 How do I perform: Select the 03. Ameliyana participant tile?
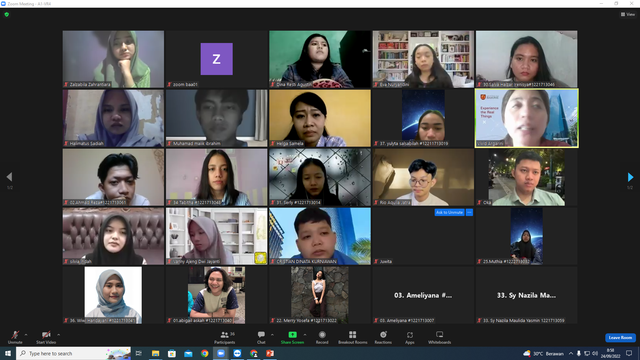coord(423,295)
